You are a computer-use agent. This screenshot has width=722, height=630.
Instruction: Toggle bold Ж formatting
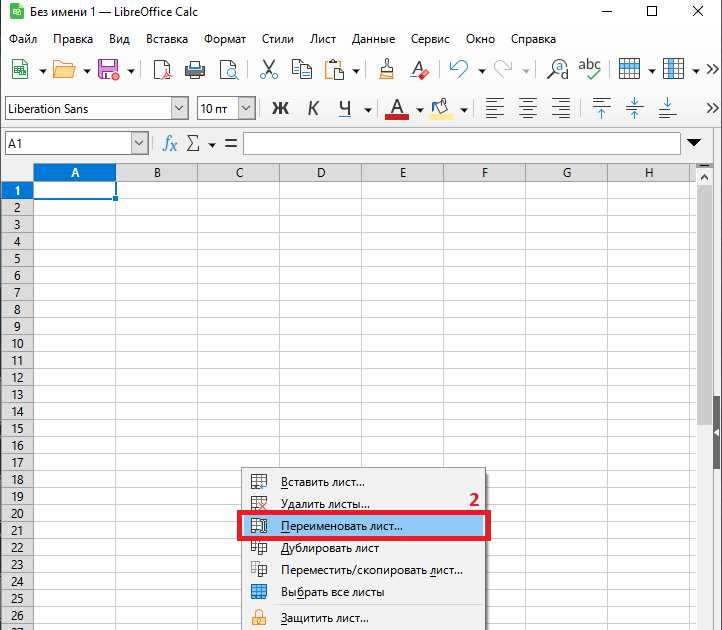pos(280,109)
